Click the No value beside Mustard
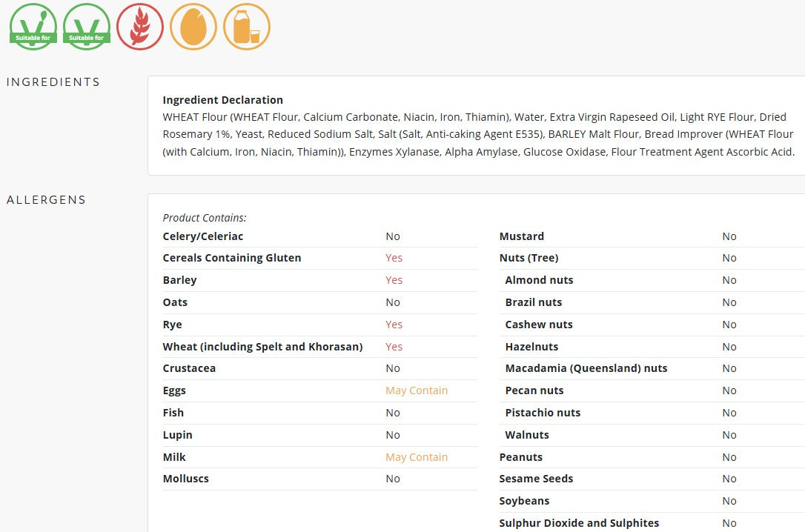This screenshot has height=532, width=805. [x=729, y=236]
